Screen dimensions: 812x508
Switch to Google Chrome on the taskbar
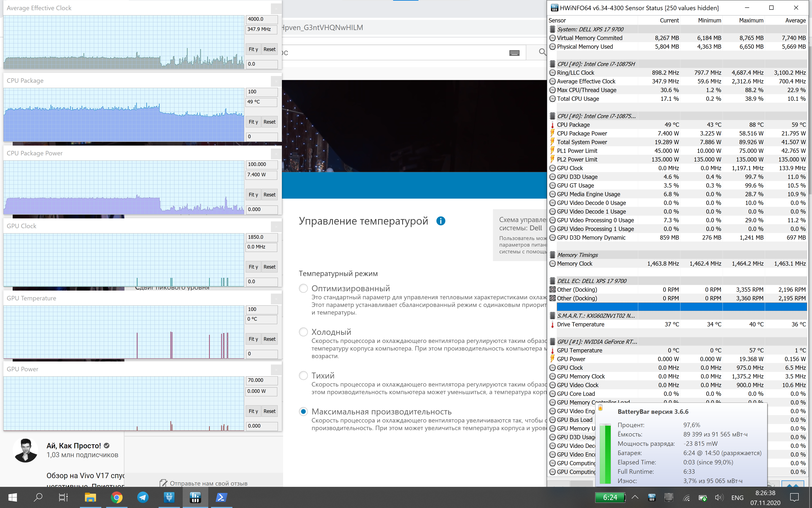[117, 497]
